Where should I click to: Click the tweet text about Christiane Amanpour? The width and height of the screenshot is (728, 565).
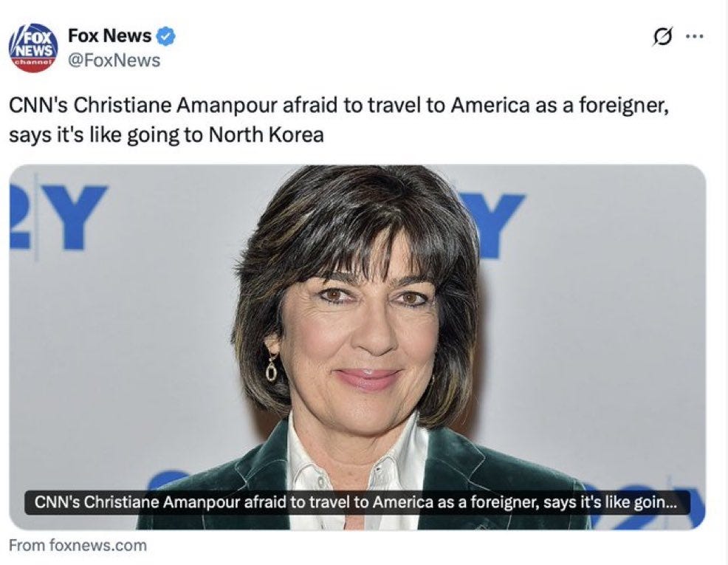[339, 120]
